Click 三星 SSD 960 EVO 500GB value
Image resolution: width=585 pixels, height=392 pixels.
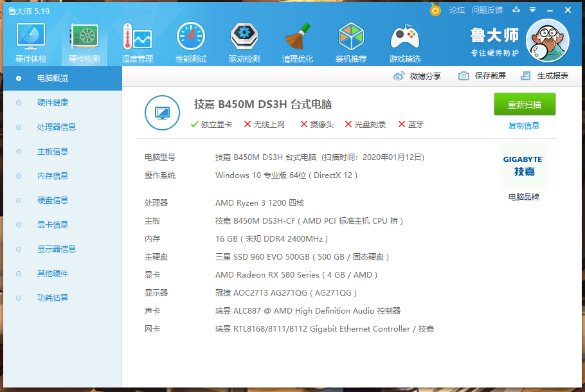302,257
